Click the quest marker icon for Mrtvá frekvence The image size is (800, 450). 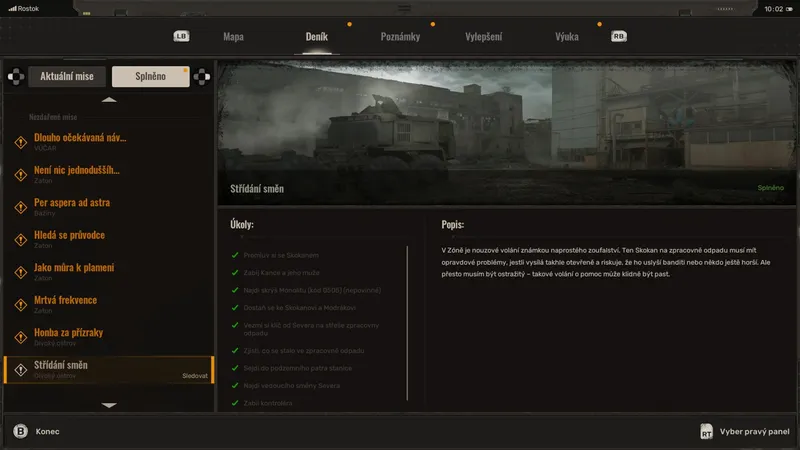(x=20, y=305)
